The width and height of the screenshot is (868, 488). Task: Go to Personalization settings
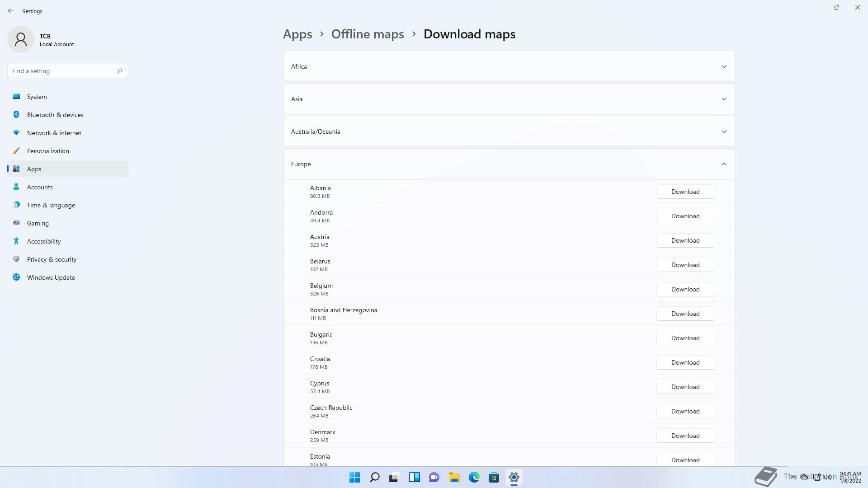[48, 151]
